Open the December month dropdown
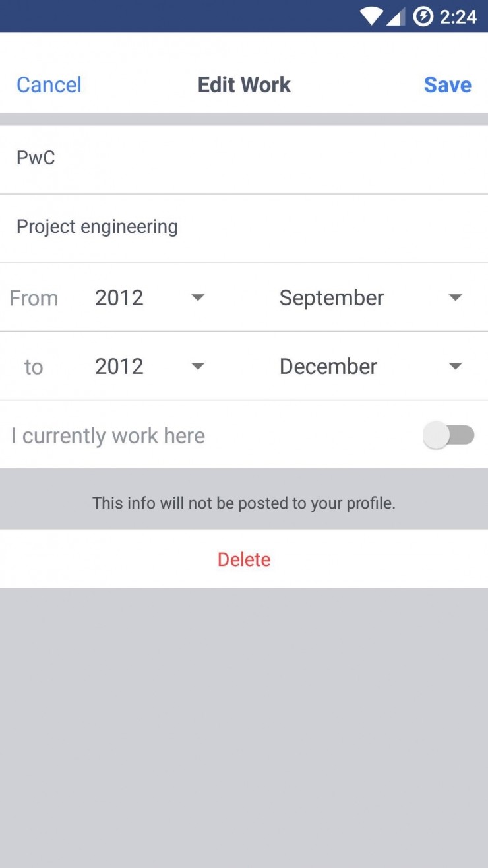 pyautogui.click(x=369, y=366)
